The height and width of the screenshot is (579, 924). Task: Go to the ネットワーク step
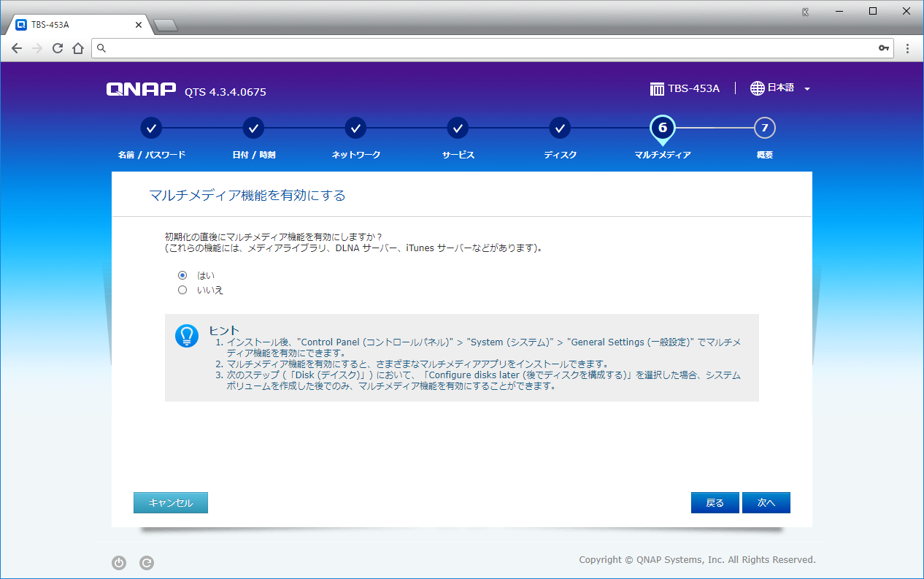[x=355, y=128]
